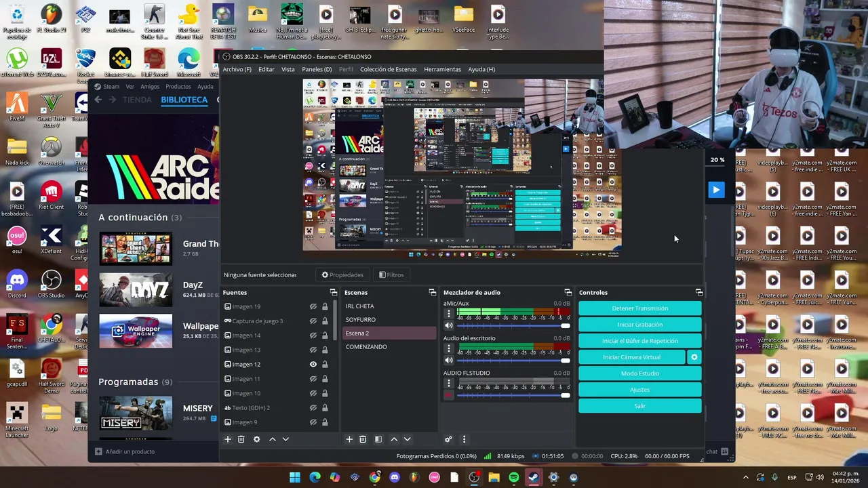Move scene down in Escenas toolbar
The height and width of the screenshot is (488, 868).
[x=407, y=439]
